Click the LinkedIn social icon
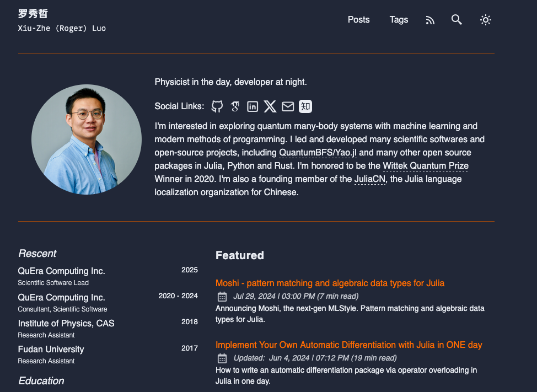This screenshot has width=537, height=392. (x=252, y=106)
